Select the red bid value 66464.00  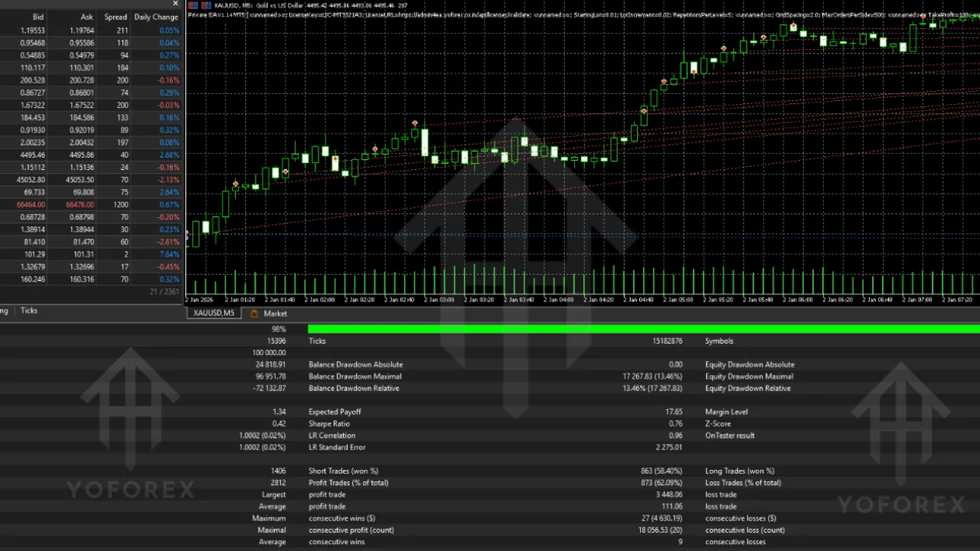[31, 205]
